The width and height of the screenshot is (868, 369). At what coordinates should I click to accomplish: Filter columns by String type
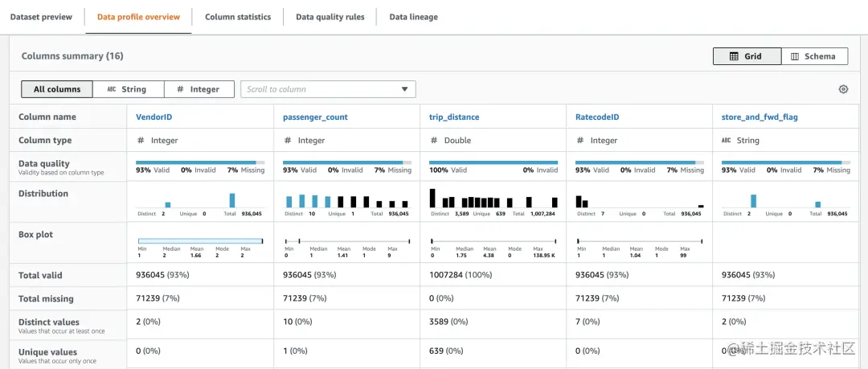coord(129,89)
